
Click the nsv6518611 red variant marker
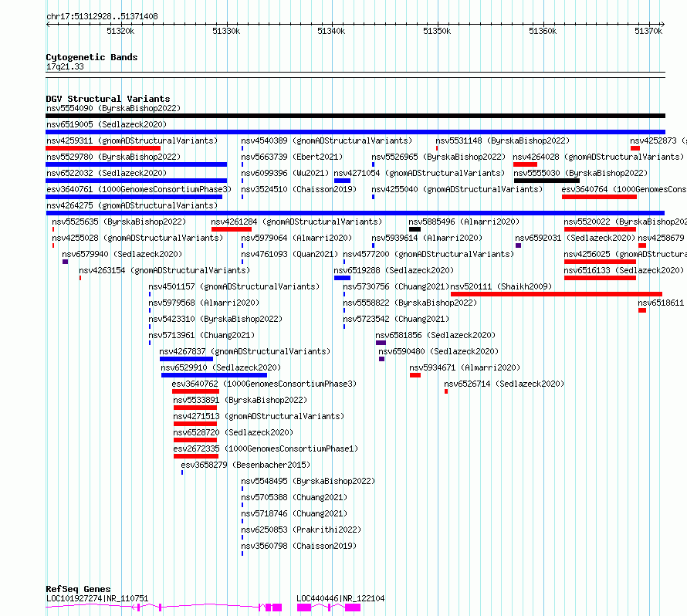(642, 310)
